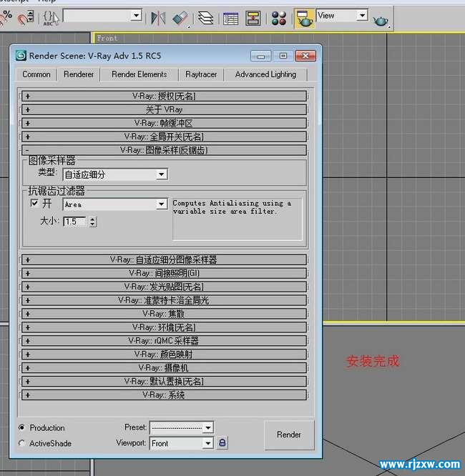Expand the V-Ray 间接照明(GI) rollout
The height and width of the screenshot is (476, 465).
point(164,273)
